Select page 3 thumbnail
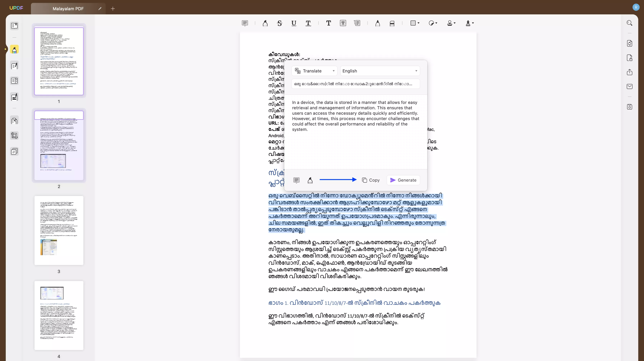 59,230
